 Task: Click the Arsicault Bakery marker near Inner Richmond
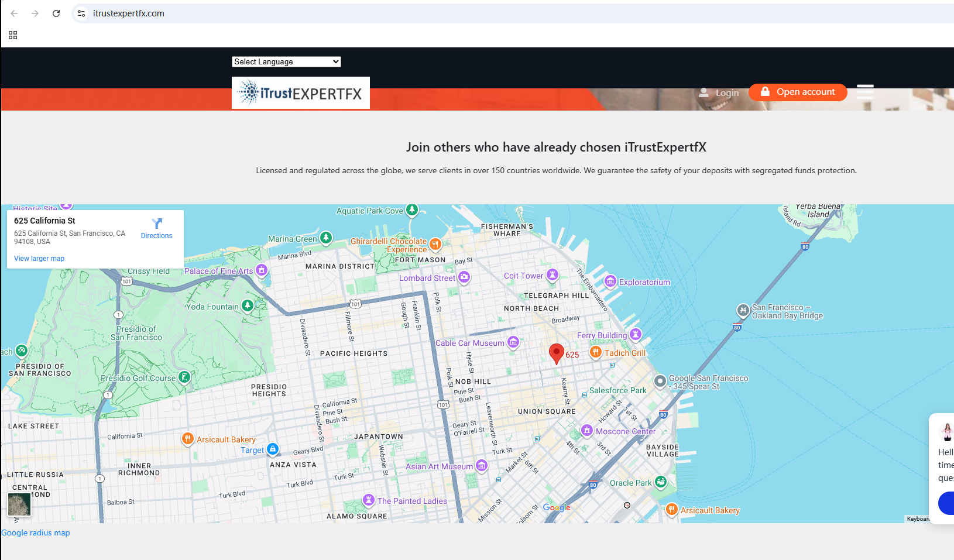point(187,438)
